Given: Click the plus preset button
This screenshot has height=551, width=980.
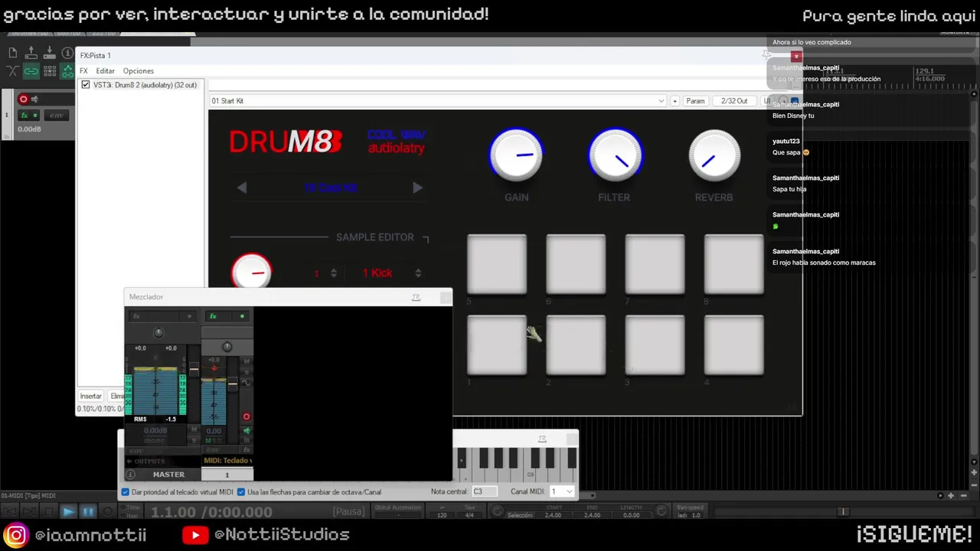Looking at the screenshot, I should (x=675, y=101).
